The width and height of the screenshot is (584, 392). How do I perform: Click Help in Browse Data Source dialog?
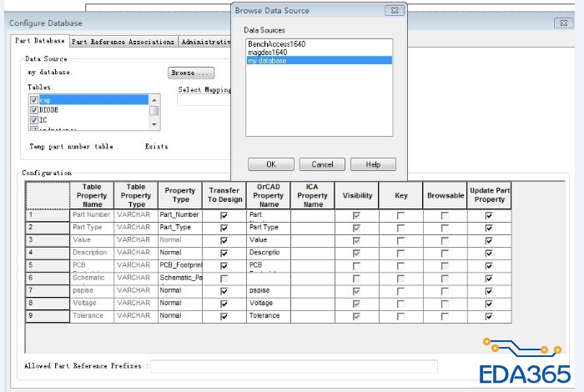(373, 164)
